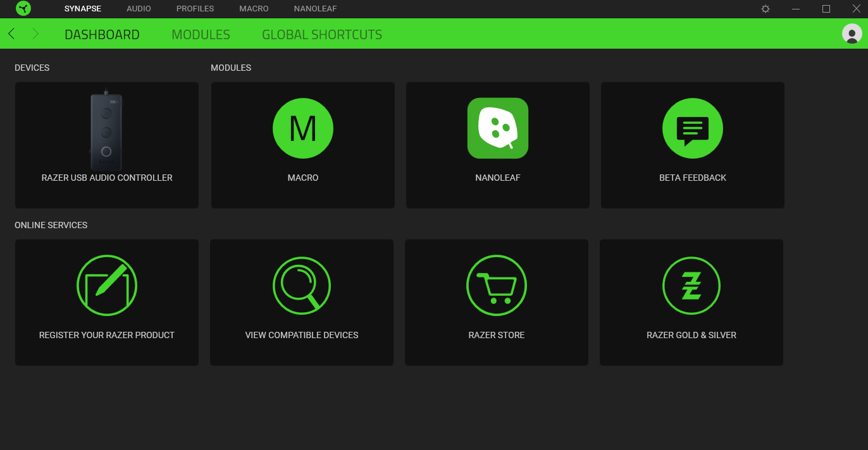Close the Synapse window
The height and width of the screenshot is (450, 868).
857,9
